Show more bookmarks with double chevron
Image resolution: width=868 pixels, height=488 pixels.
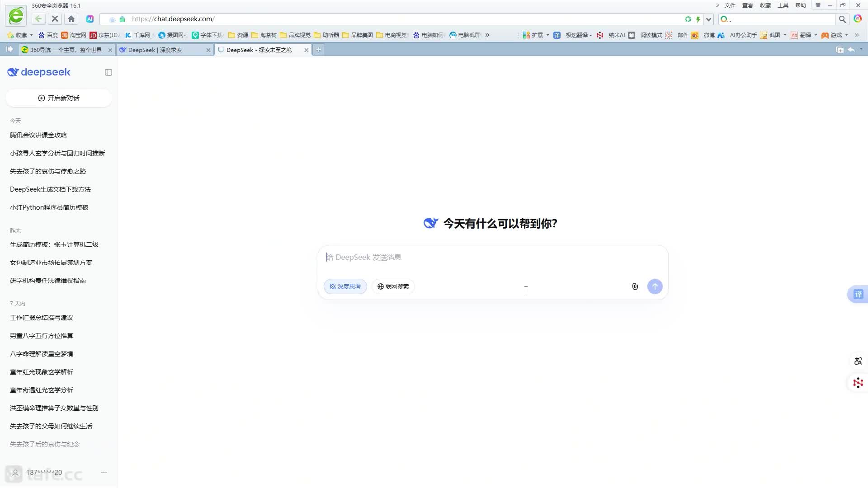tap(487, 35)
